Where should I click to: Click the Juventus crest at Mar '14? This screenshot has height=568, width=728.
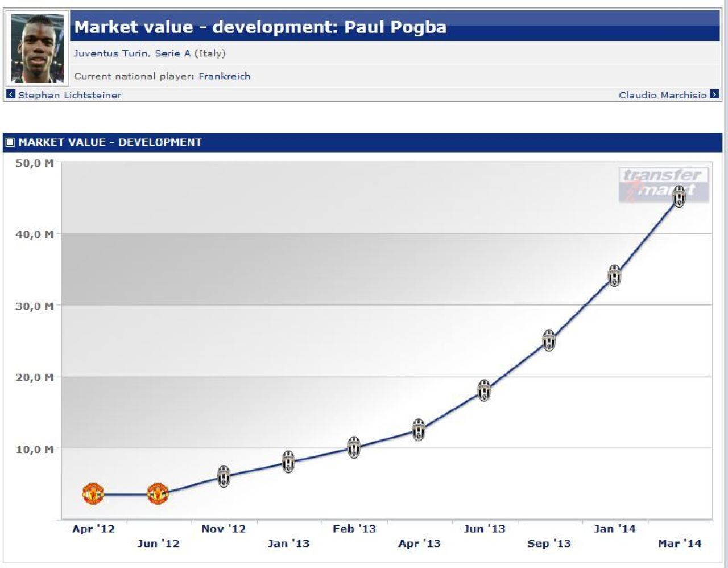point(679,196)
